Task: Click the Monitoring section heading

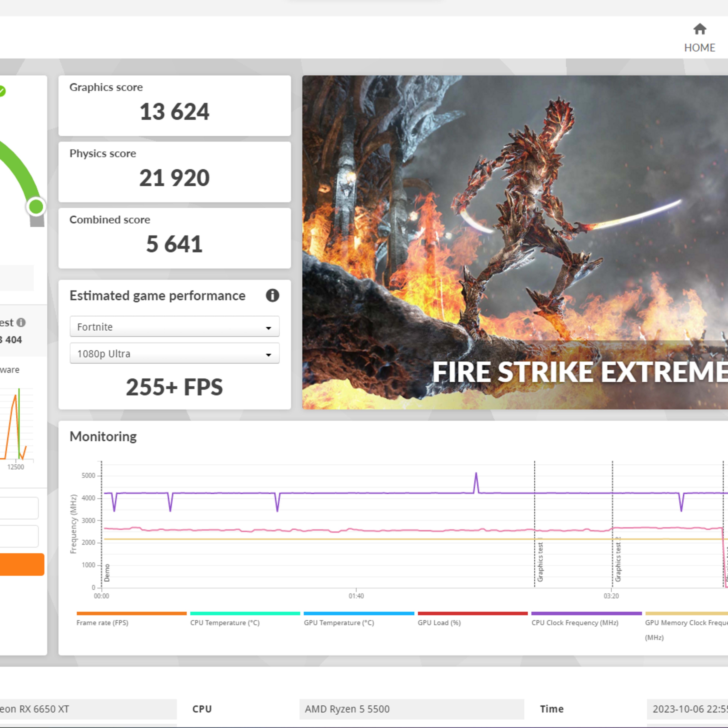Action: coord(103,436)
